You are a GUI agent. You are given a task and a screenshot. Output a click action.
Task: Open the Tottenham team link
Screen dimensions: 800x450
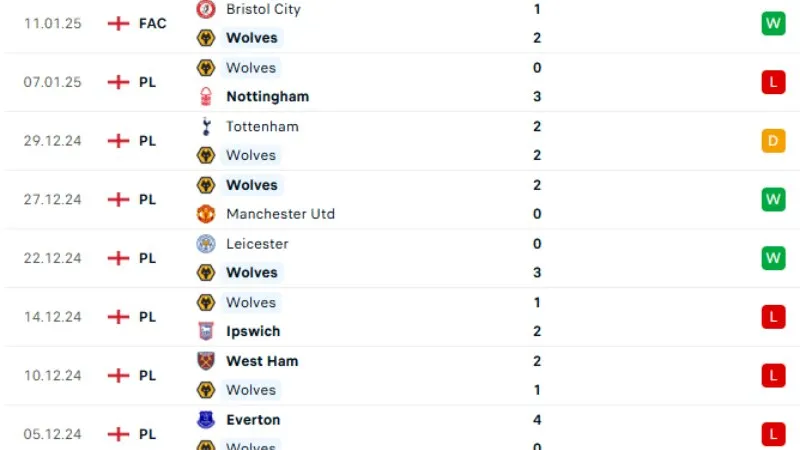tap(262, 126)
